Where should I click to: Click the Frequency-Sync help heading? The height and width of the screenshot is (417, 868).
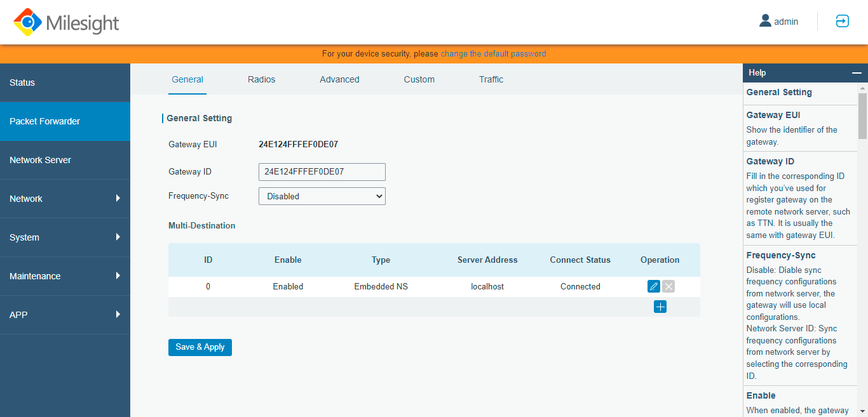point(782,255)
